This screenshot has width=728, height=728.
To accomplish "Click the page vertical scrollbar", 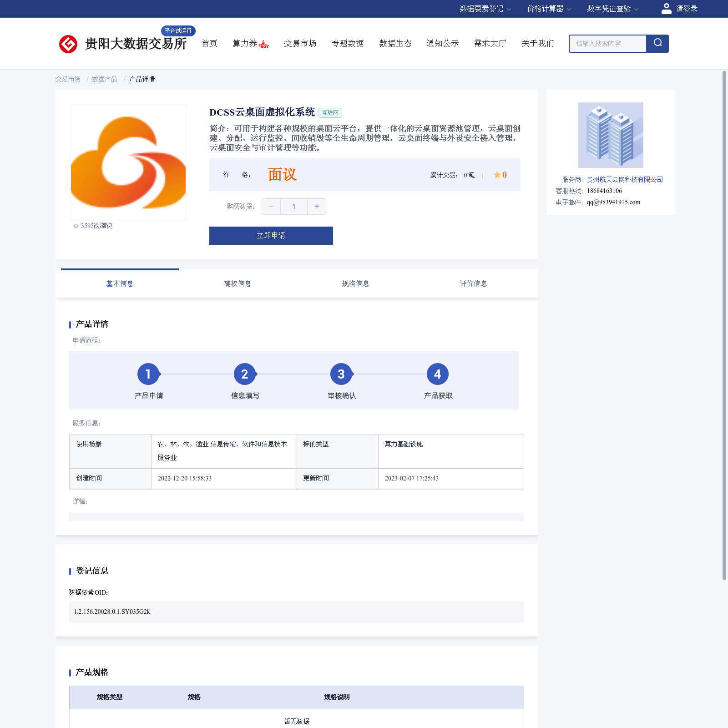I will coord(724,325).
